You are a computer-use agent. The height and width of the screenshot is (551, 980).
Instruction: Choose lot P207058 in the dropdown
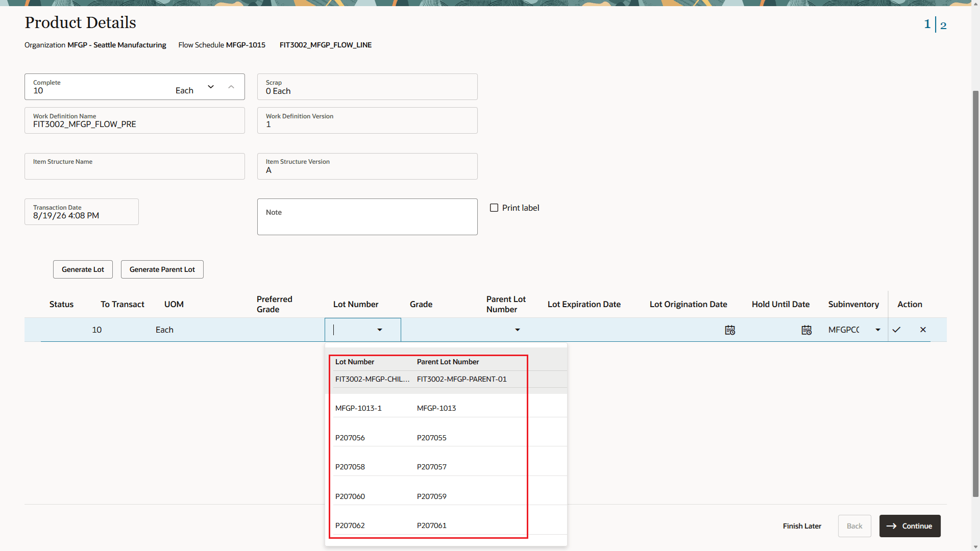(350, 467)
